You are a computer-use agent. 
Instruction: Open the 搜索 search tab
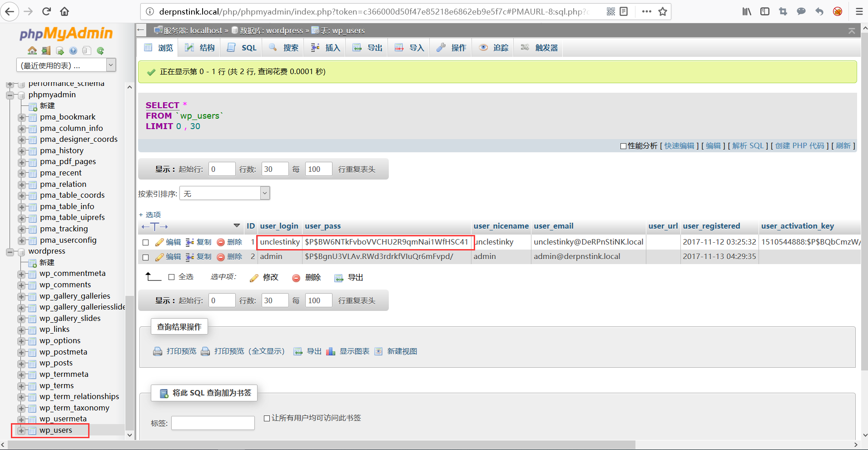[x=284, y=48]
